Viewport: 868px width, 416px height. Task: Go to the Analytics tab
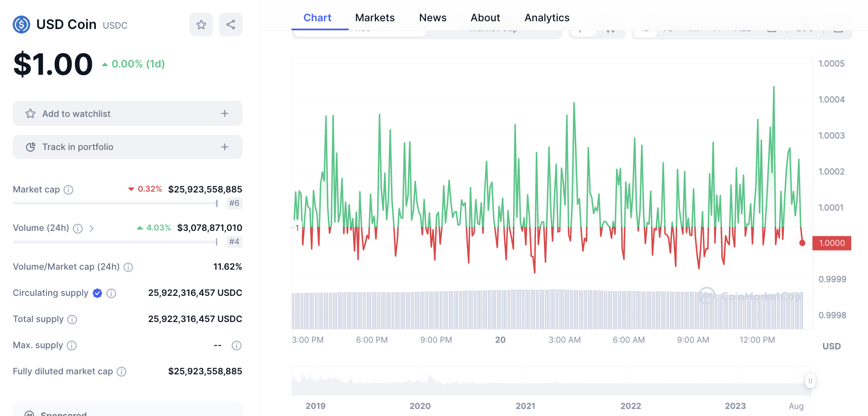(547, 18)
